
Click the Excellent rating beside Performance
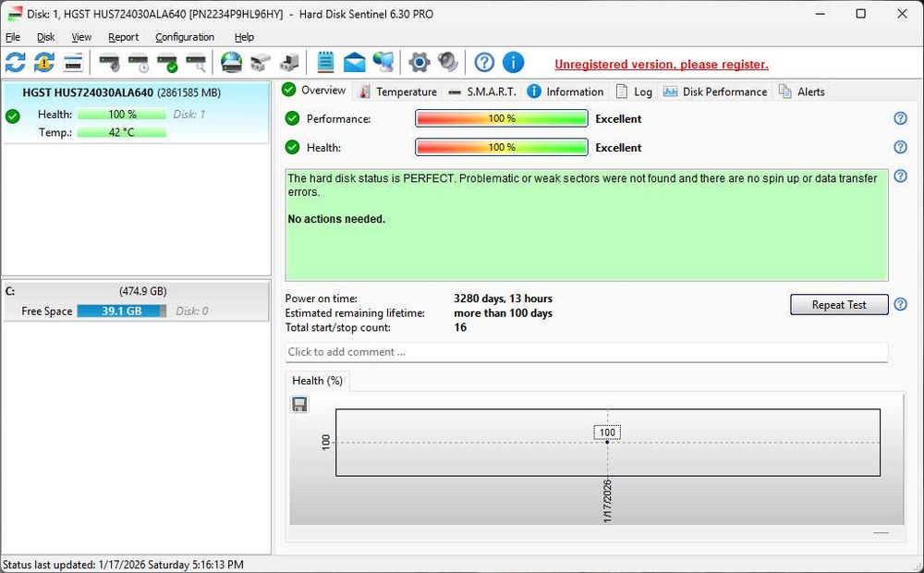point(618,118)
